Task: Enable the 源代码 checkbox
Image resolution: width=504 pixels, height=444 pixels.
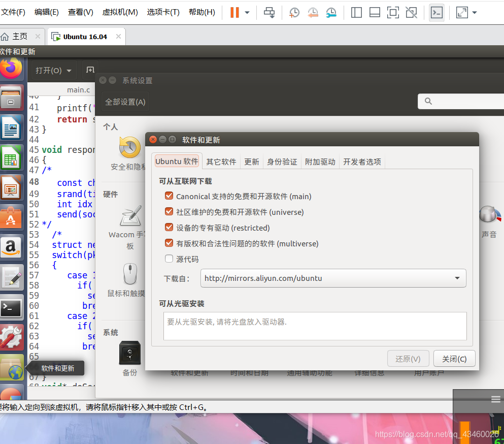Action: pos(169,259)
